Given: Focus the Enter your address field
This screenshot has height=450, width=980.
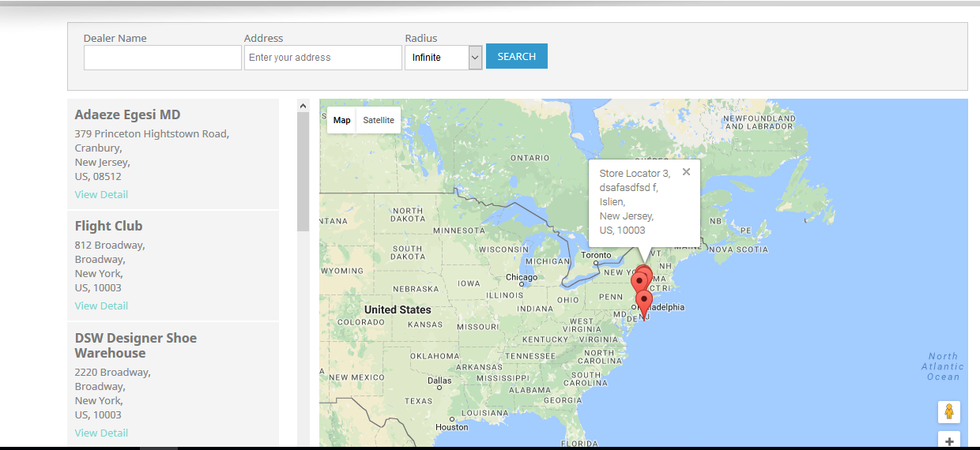Looking at the screenshot, I should [x=322, y=58].
